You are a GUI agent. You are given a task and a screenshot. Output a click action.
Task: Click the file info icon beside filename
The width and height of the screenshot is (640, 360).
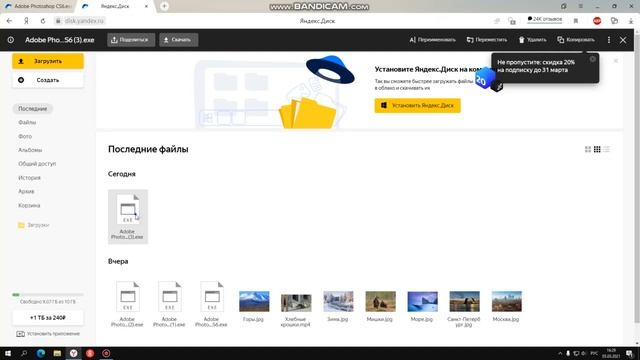click(x=11, y=40)
